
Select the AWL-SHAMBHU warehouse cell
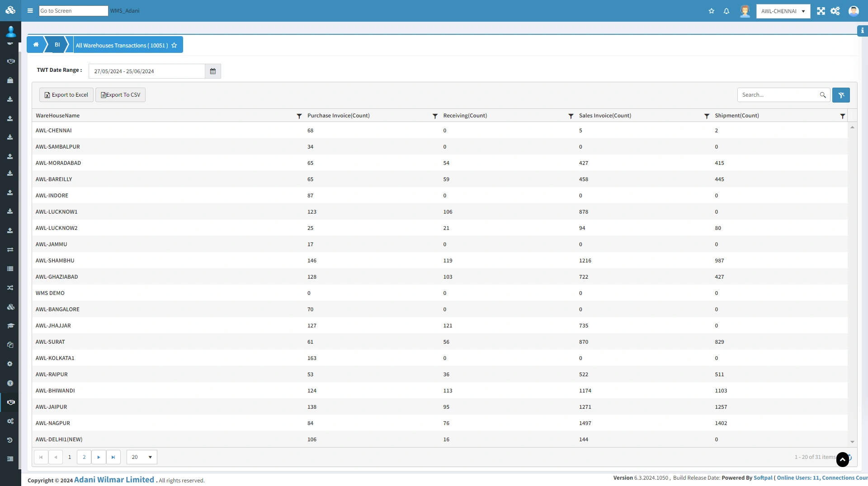pyautogui.click(x=55, y=261)
